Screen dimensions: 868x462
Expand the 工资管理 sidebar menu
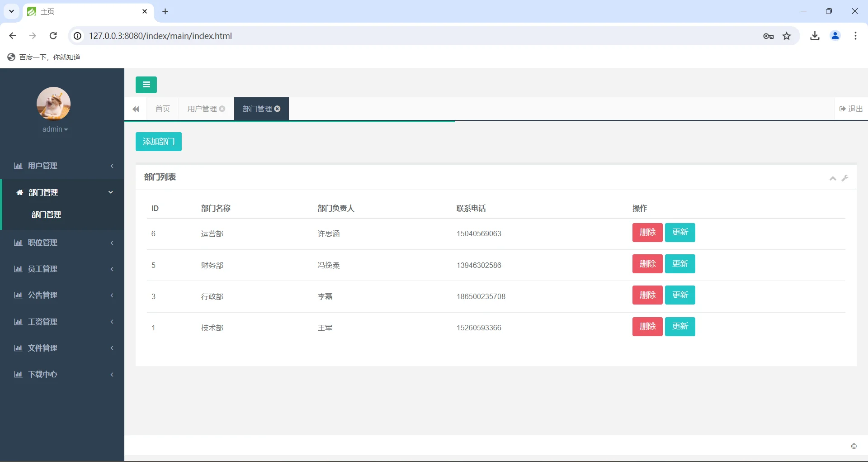pyautogui.click(x=62, y=322)
